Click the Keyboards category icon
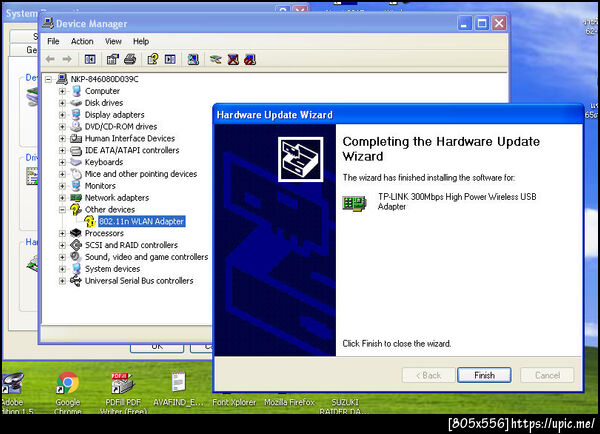 (76, 162)
